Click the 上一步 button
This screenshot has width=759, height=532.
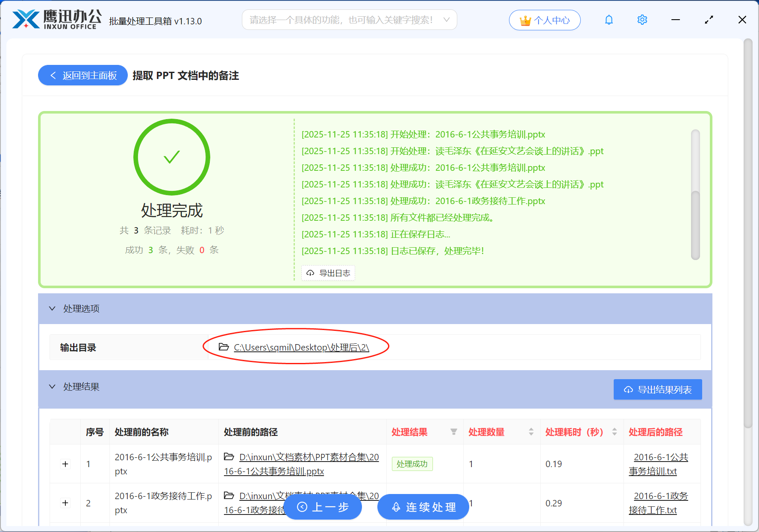[x=323, y=507]
